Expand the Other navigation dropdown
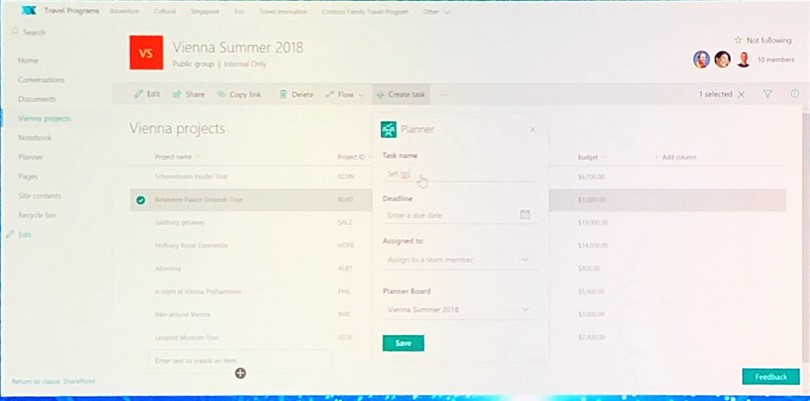The width and height of the screenshot is (810, 401). pos(437,11)
